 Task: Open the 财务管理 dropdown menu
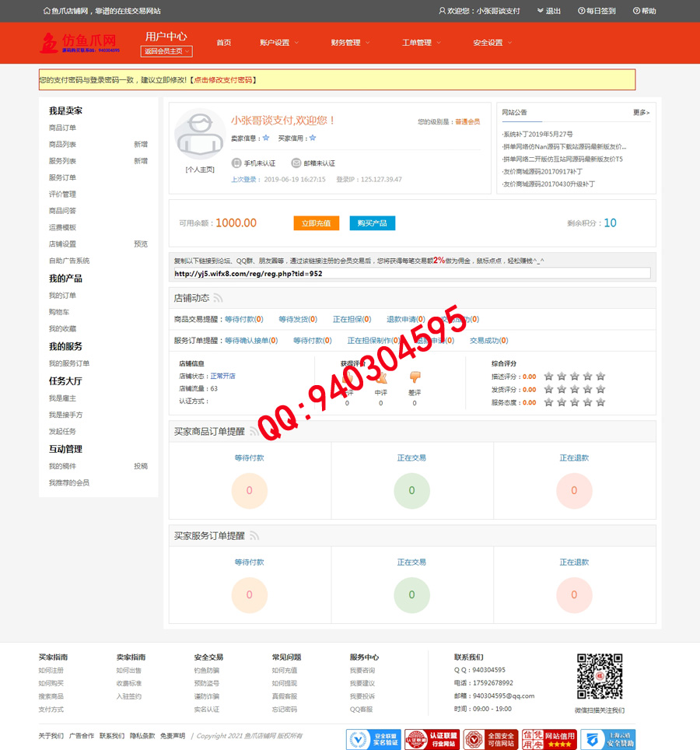coord(350,43)
